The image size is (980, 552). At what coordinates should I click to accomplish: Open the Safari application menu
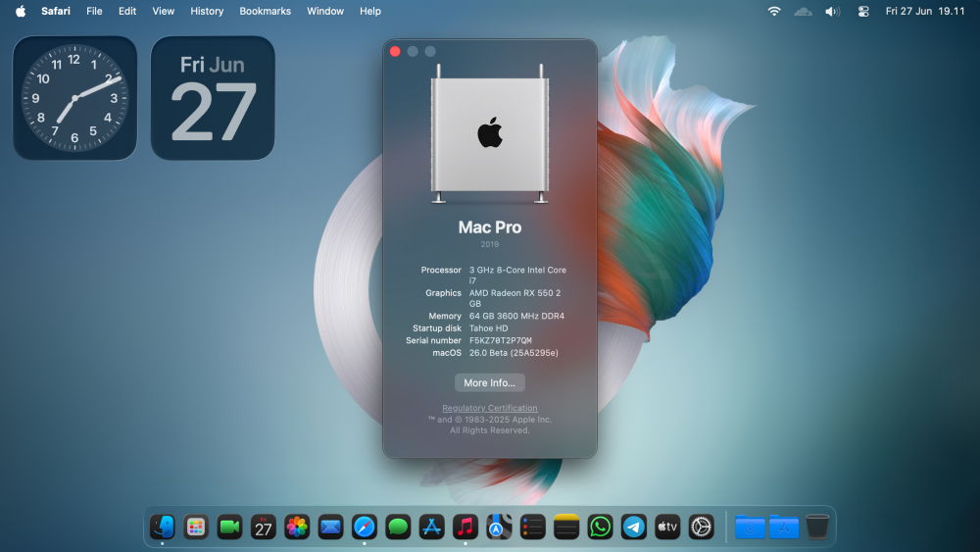(56, 11)
